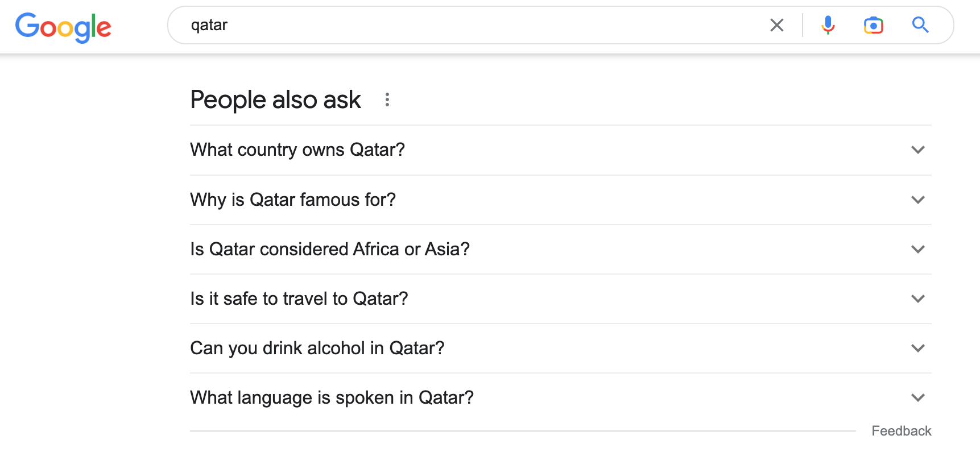980x456 pixels.
Task: Expand chevron for Why is Qatar famous for
Action: (x=917, y=200)
